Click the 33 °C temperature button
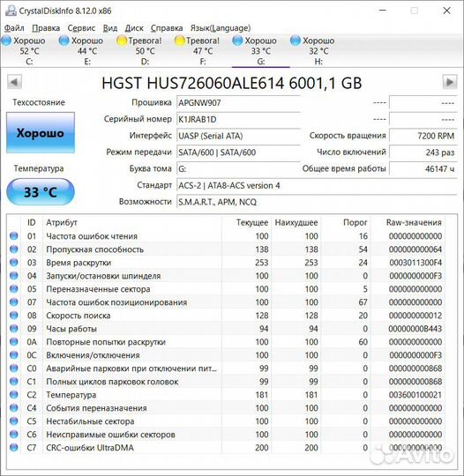 click(x=41, y=192)
